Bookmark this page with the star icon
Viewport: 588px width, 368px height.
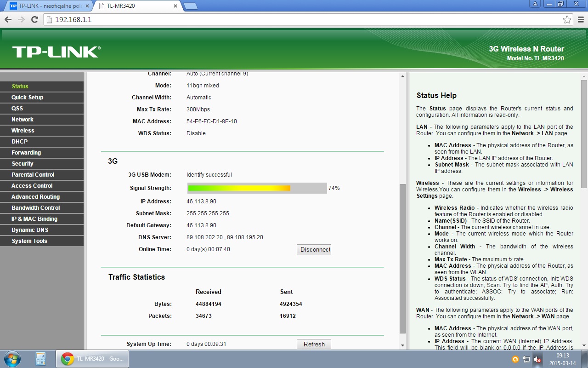567,20
